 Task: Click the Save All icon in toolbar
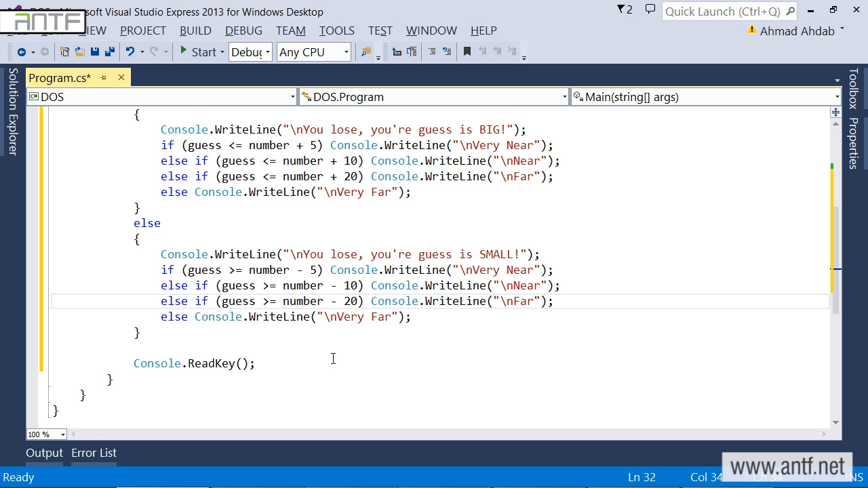[109, 52]
